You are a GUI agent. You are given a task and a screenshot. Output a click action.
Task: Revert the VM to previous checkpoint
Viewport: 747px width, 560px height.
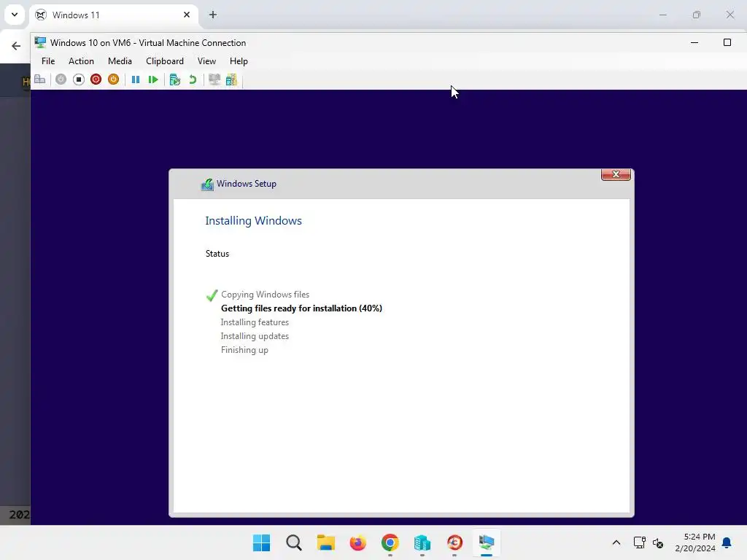click(193, 79)
